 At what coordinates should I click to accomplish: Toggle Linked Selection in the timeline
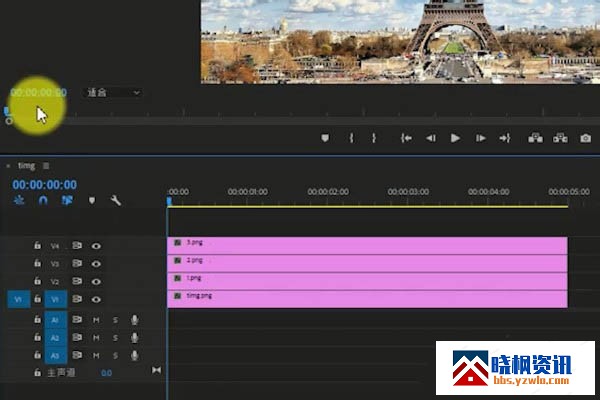click(67, 200)
